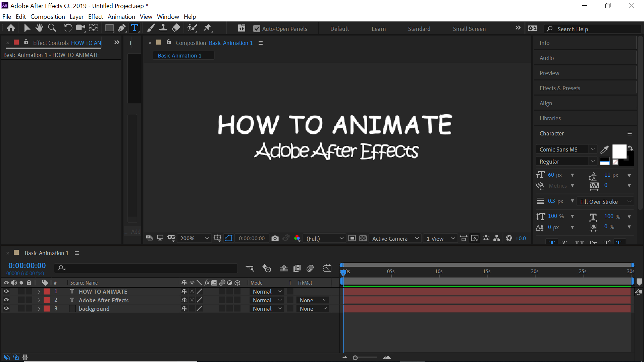Toggle Auto-Open Panels checkbox

click(x=257, y=29)
